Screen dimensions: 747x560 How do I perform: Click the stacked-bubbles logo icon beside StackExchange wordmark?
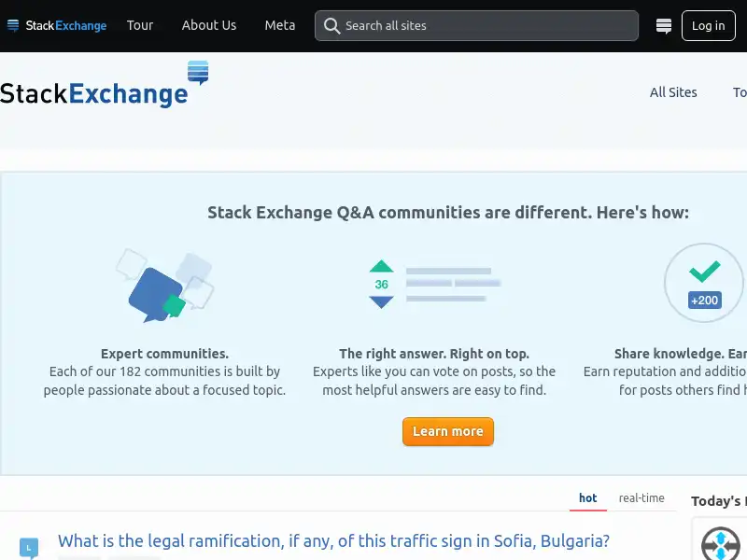[197, 73]
